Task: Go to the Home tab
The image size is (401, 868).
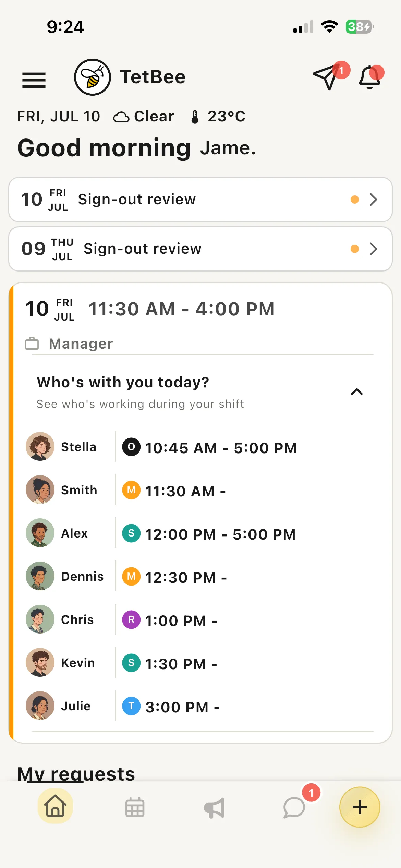Action: [55, 806]
